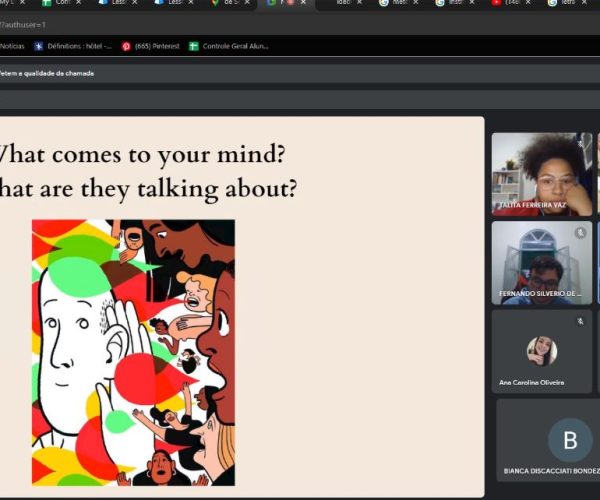Open the Notícias bookmark
This screenshot has width=600, height=500.
[12, 46]
